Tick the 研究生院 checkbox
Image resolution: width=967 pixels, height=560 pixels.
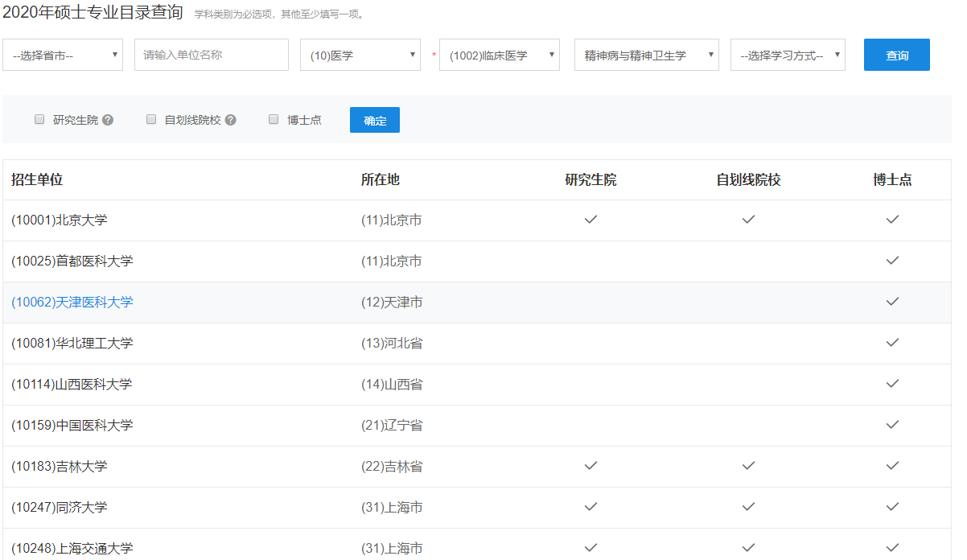tap(39, 119)
